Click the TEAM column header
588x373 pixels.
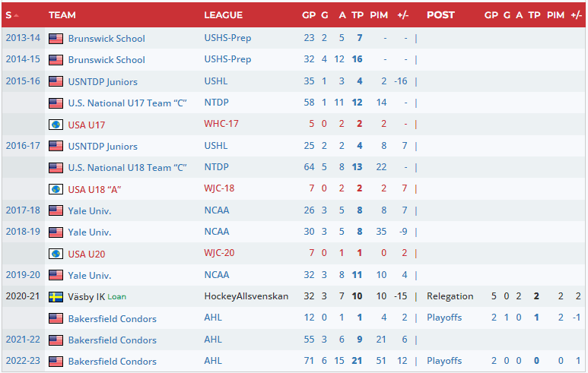pyautogui.click(x=62, y=15)
